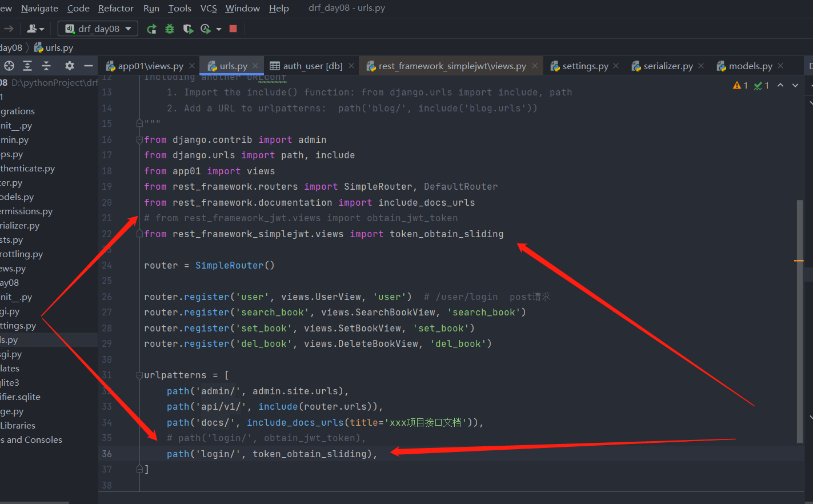Click line number 36 in the gutter
The image size is (813, 504).
(107, 454)
